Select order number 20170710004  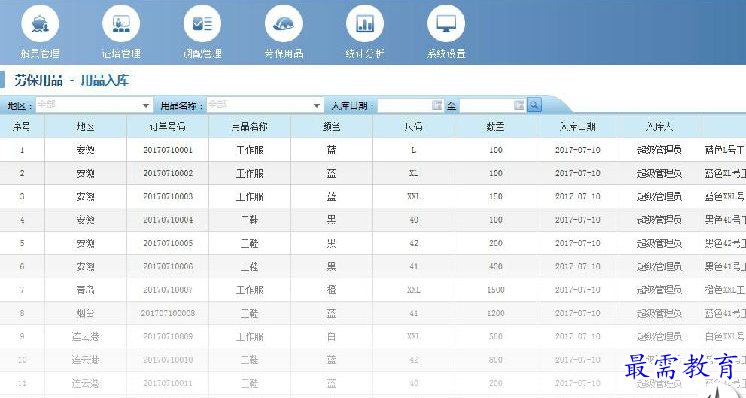click(167, 220)
